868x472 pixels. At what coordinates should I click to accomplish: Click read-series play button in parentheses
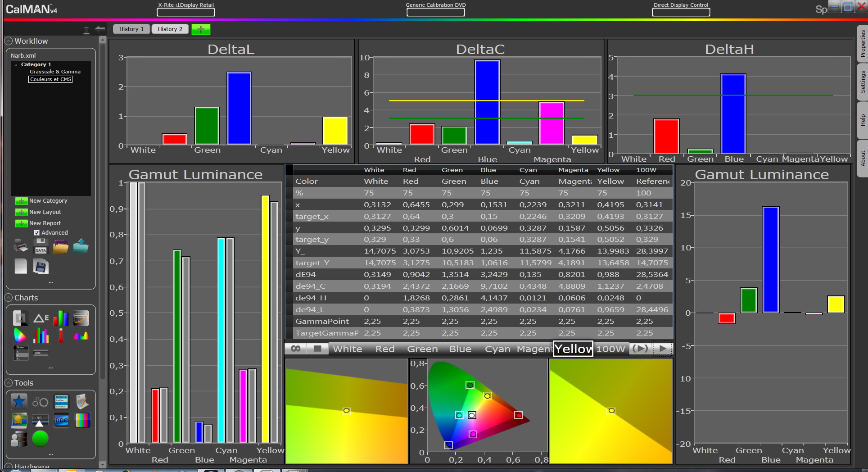[640, 349]
